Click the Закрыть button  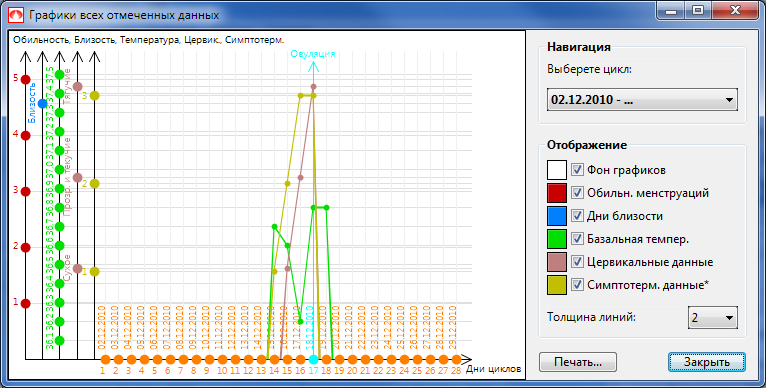[x=706, y=362]
